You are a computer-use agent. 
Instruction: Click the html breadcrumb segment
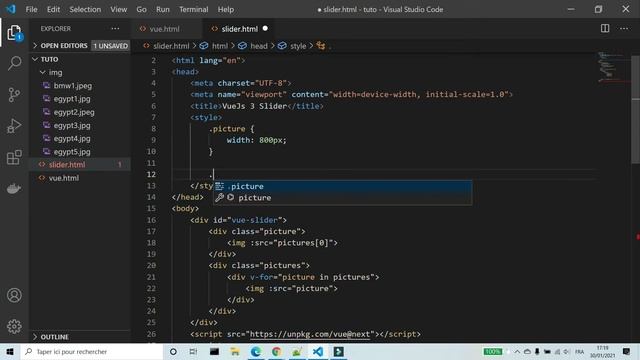220,46
